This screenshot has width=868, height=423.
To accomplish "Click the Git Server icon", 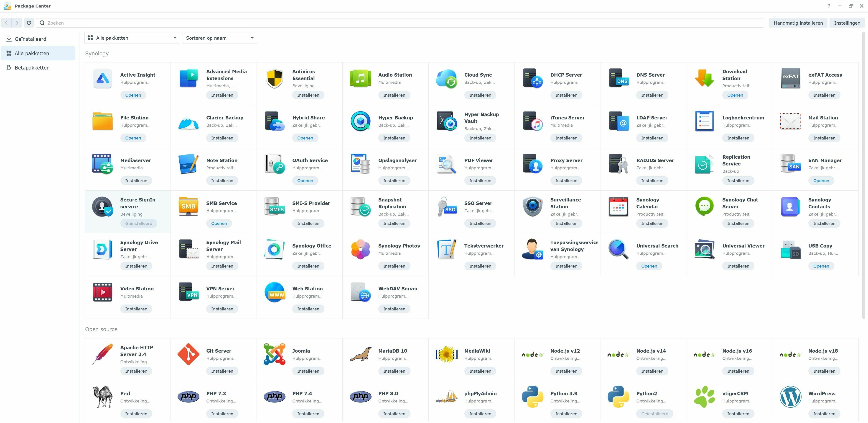I will pos(188,354).
